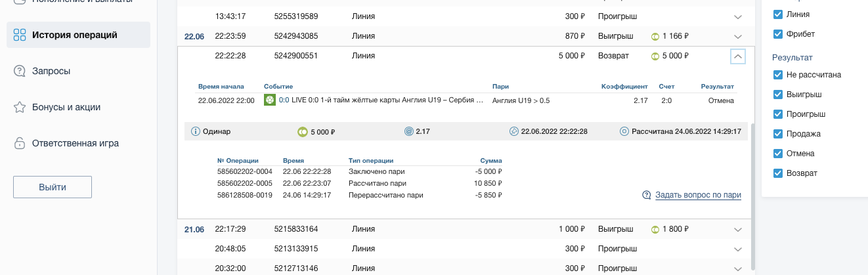Expand bet 5242943085 row chevron
This screenshot has width=868, height=275.
(737, 36)
